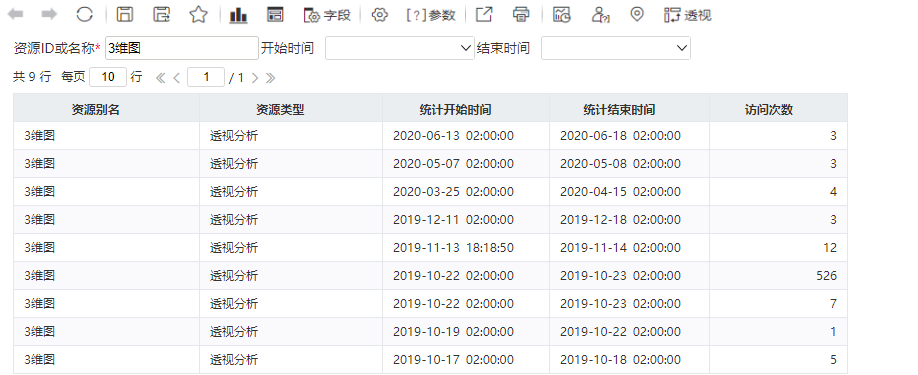Add to favorites with star icon

click(x=199, y=15)
